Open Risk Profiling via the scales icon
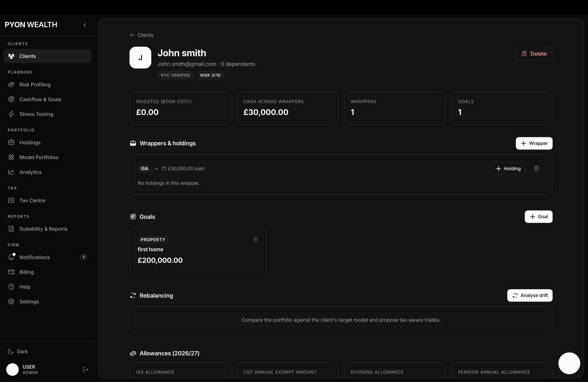Screen dimensions: 588x382 click(x=11, y=84)
